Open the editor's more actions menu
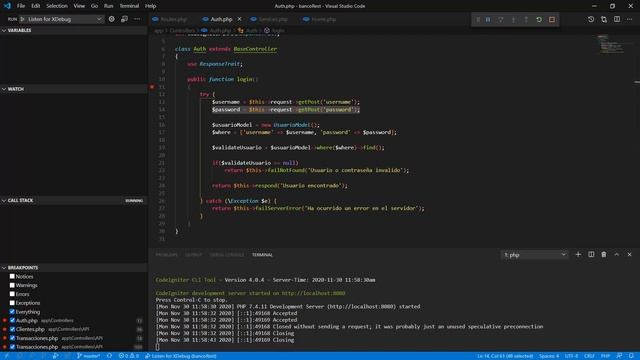 (x=630, y=19)
